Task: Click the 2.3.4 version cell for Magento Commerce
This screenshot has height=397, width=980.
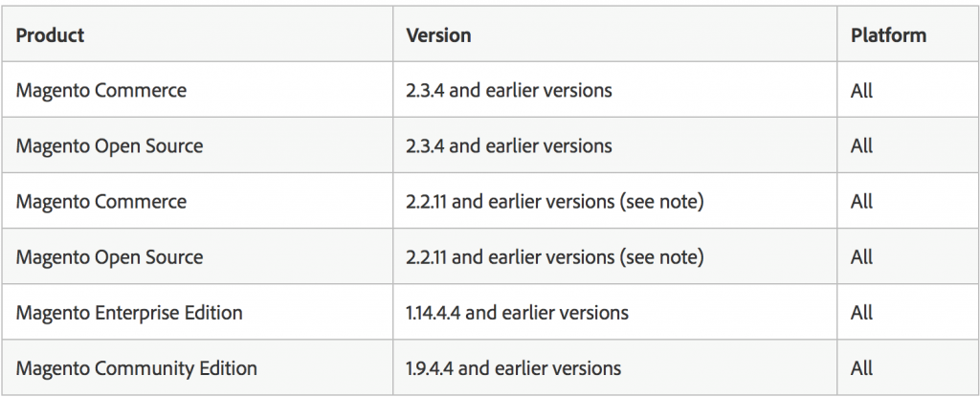Action: [x=614, y=89]
